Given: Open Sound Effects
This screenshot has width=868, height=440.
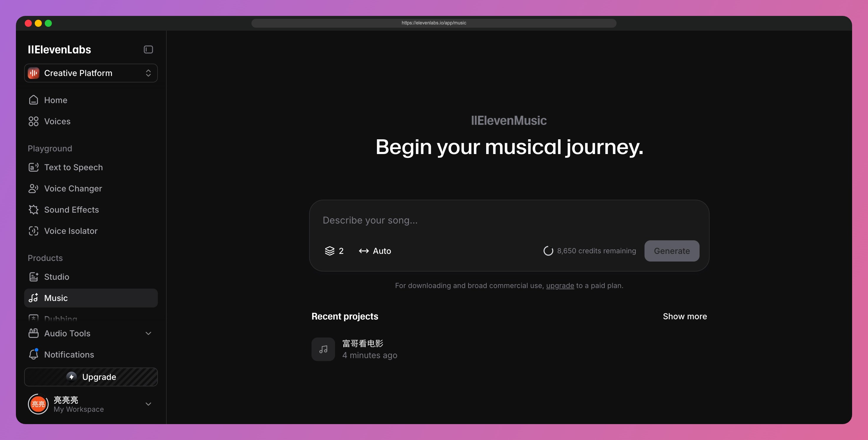Looking at the screenshot, I should [x=91, y=210].
